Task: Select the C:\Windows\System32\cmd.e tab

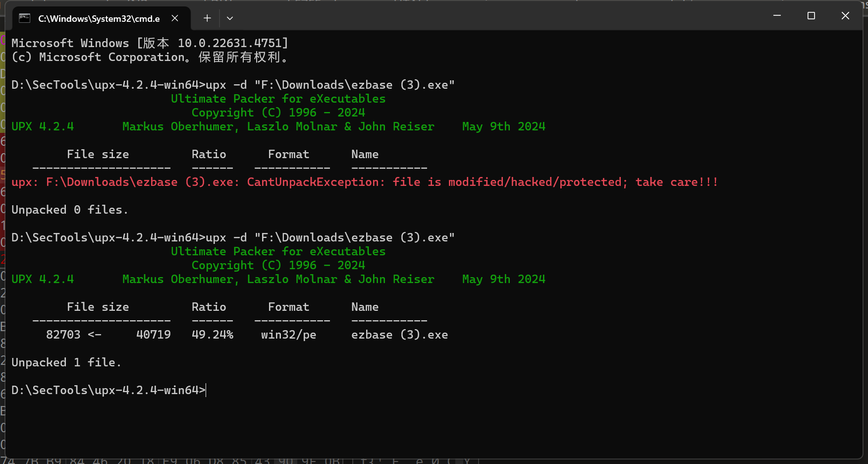Action: (99, 19)
